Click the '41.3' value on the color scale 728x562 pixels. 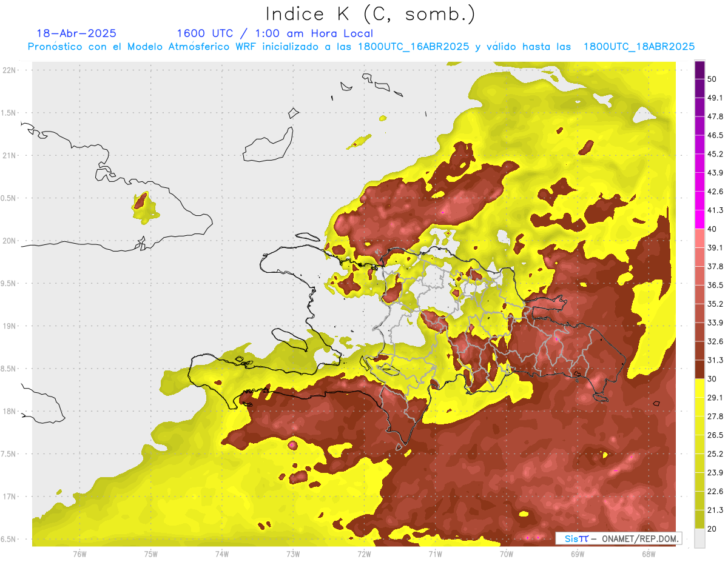(715, 210)
